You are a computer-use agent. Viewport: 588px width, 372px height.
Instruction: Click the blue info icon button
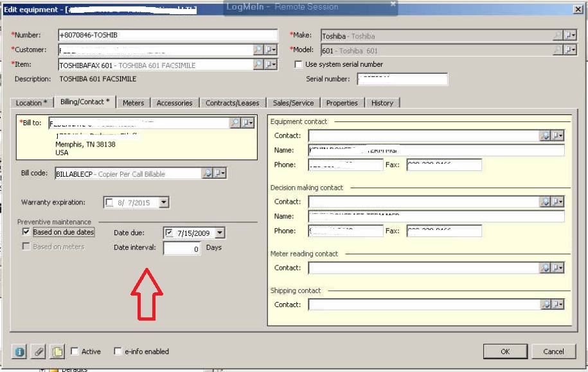coord(19,351)
